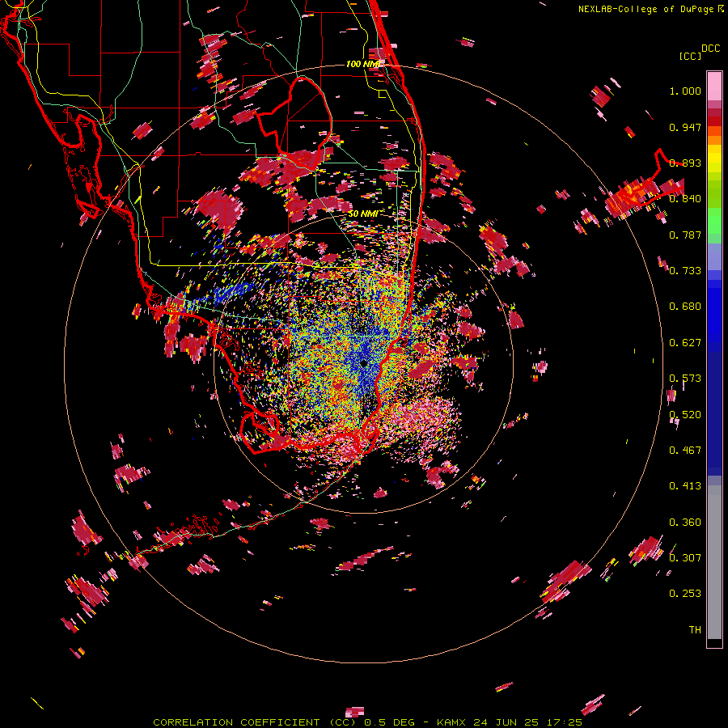Click the 0.733 value on the color scale

(685, 271)
